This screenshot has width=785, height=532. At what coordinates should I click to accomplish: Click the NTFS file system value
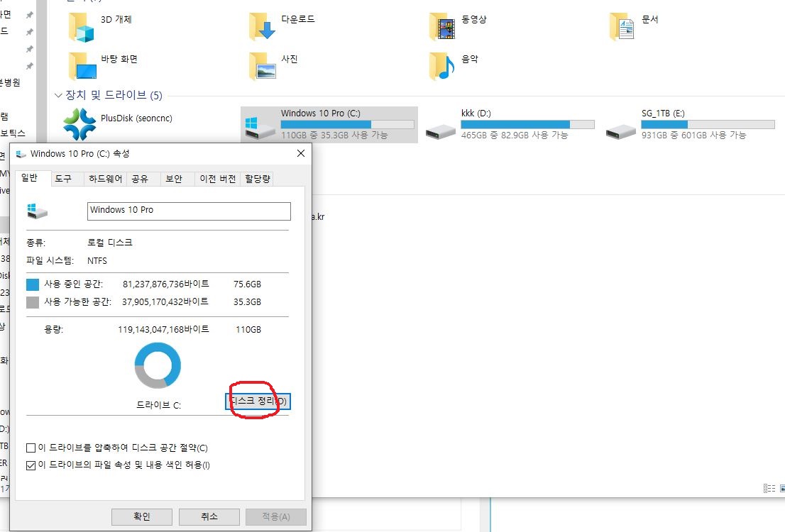coord(97,261)
